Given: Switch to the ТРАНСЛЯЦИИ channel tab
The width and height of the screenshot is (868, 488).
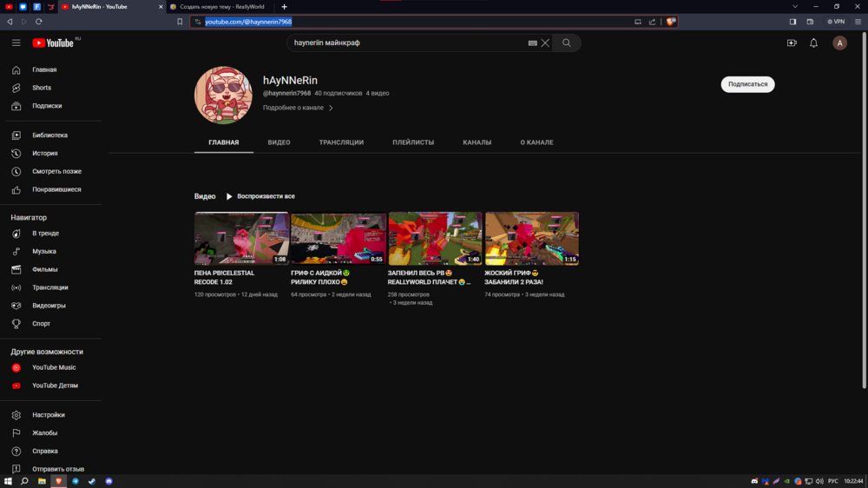Looking at the screenshot, I should coord(341,142).
